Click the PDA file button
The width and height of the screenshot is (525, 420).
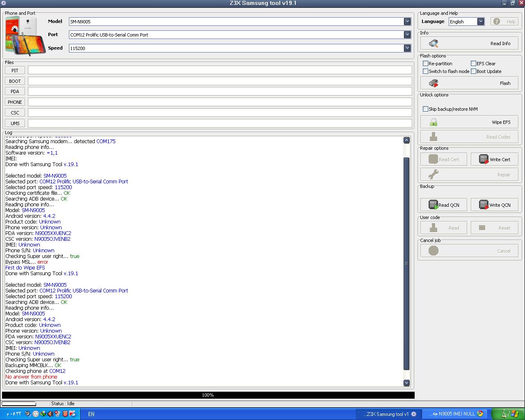pos(15,91)
